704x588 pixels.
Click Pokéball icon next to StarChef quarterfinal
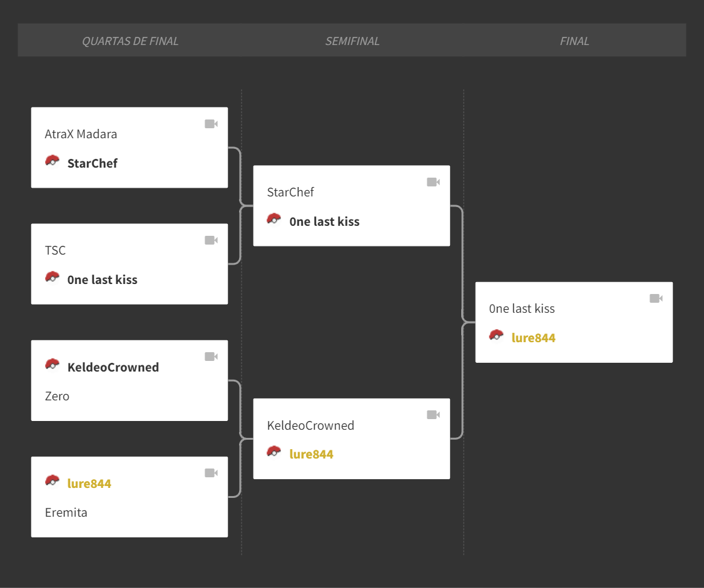tap(52, 161)
